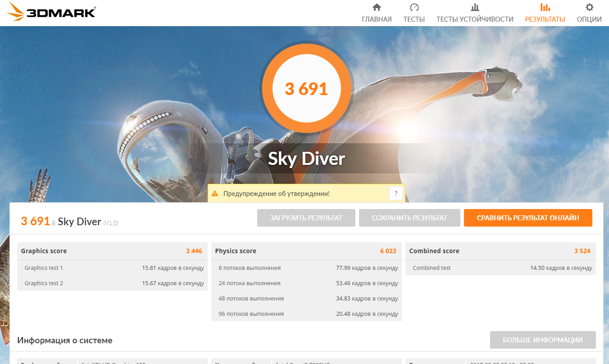This screenshot has width=609, height=364.
Task: Click the БОЛЬШЕ ИНФОРМАЦИИ button
Action: click(x=543, y=340)
